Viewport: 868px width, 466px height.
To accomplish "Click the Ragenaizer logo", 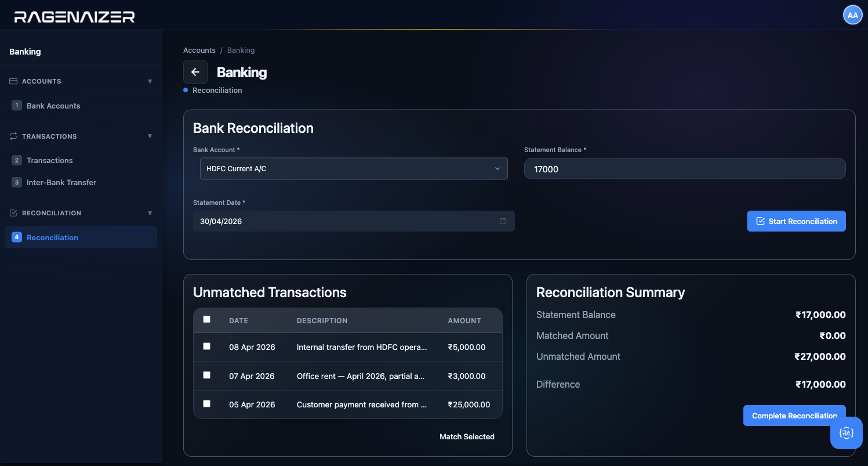I will 75,17.
